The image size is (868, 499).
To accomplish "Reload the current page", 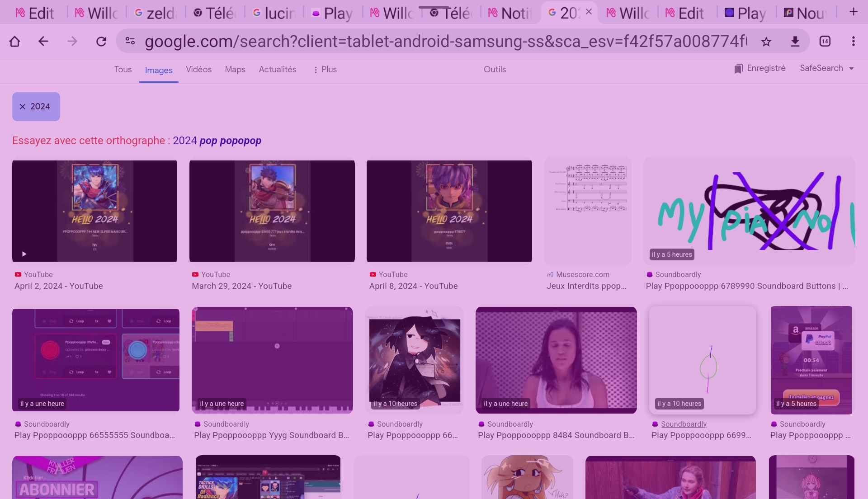I will pos(101,42).
